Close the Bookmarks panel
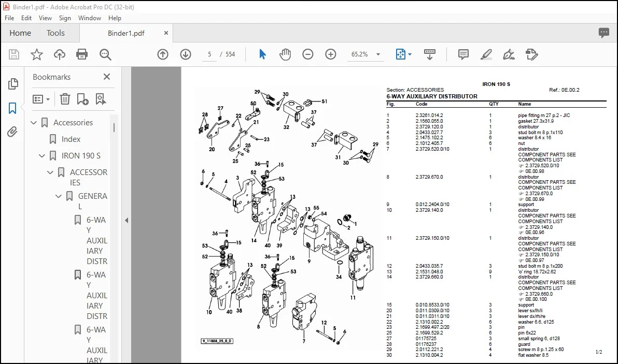This screenshot has height=364, width=618. point(107,77)
